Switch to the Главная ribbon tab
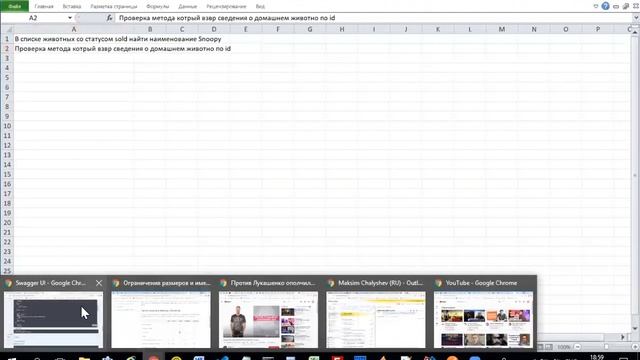 (x=44, y=7)
